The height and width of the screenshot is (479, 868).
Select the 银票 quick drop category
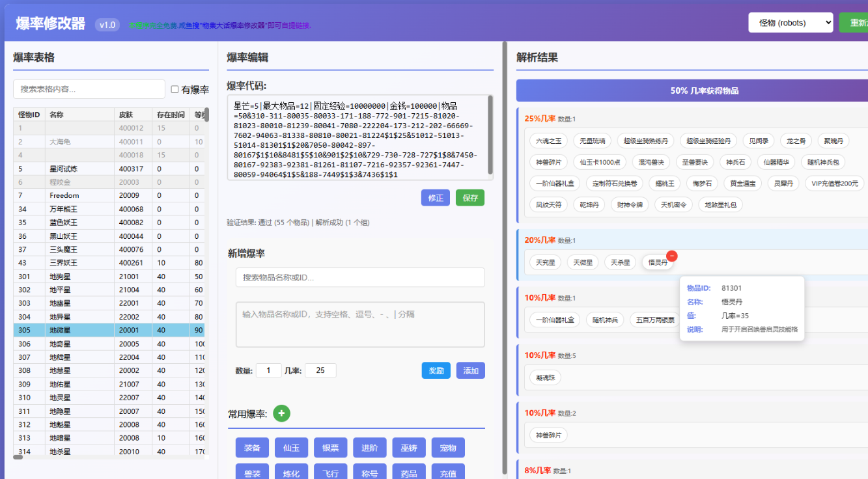[330, 447]
